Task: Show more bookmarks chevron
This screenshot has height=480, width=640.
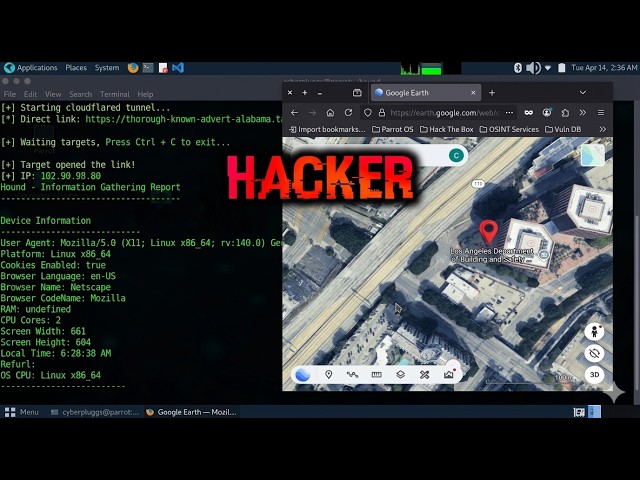Action: pos(602,129)
